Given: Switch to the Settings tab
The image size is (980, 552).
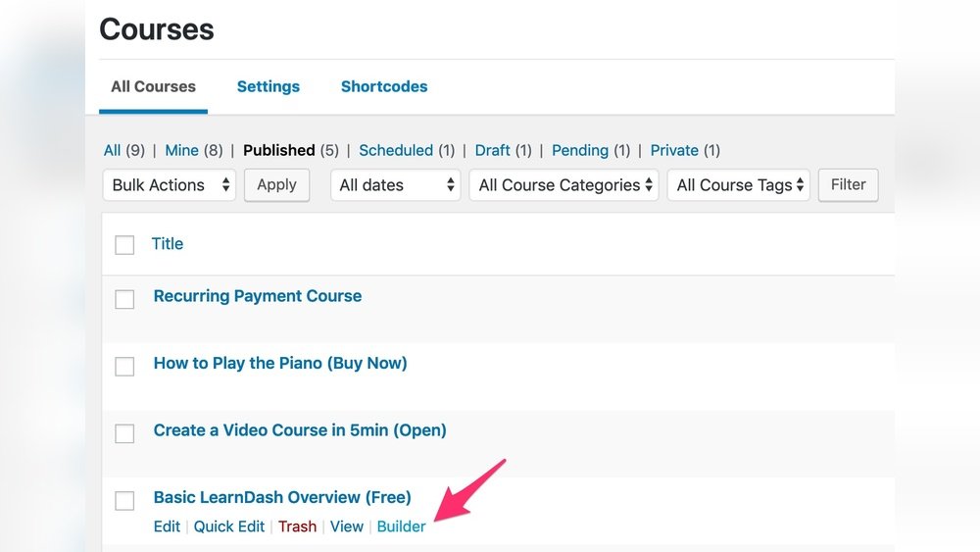Looking at the screenshot, I should pyautogui.click(x=268, y=86).
